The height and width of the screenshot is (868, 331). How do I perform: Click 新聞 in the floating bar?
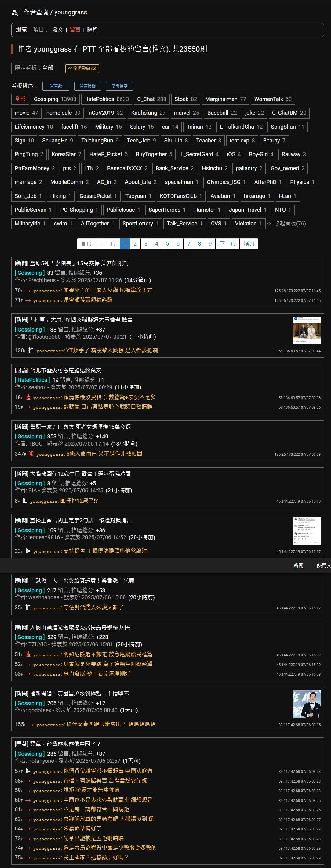pos(298,565)
